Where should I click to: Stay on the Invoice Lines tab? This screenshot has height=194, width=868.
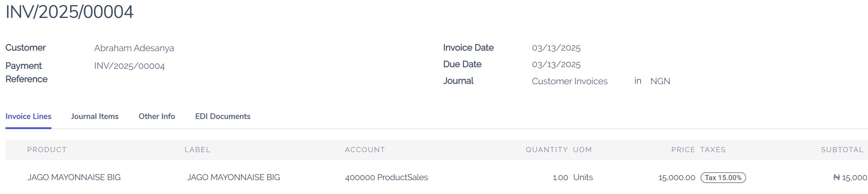click(28, 116)
